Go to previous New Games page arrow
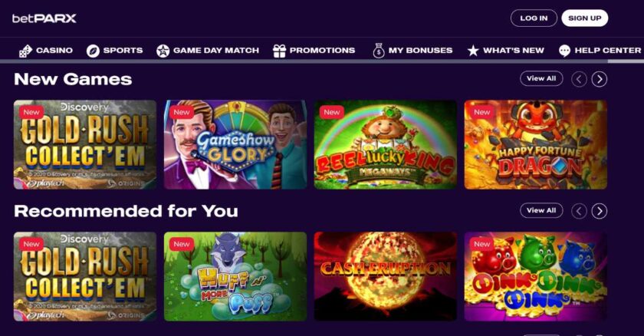The image size is (644, 336). tap(579, 79)
